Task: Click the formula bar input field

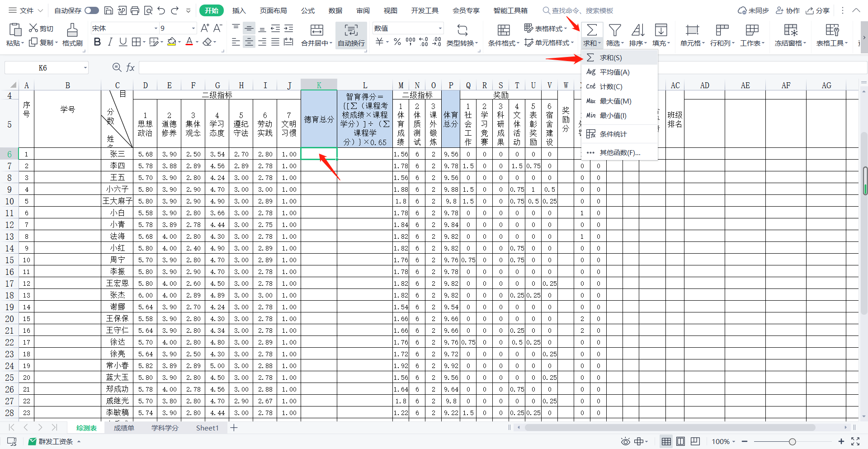Action: (x=503, y=68)
